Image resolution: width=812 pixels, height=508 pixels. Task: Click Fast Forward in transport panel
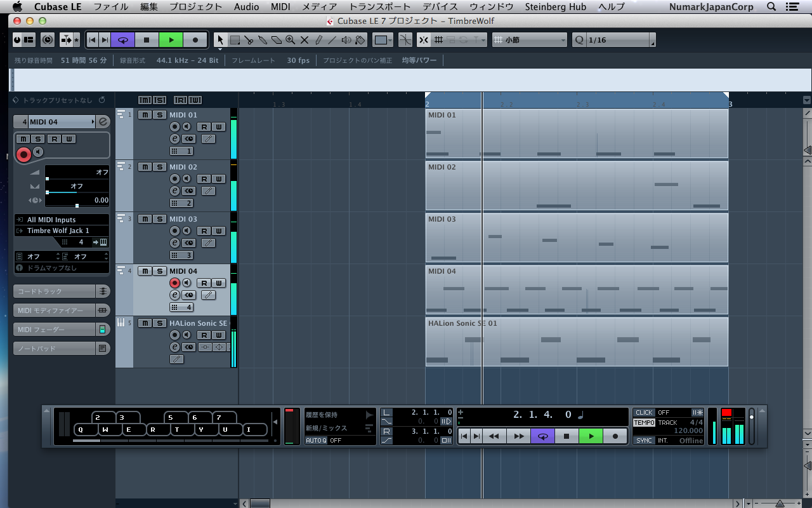(x=518, y=436)
